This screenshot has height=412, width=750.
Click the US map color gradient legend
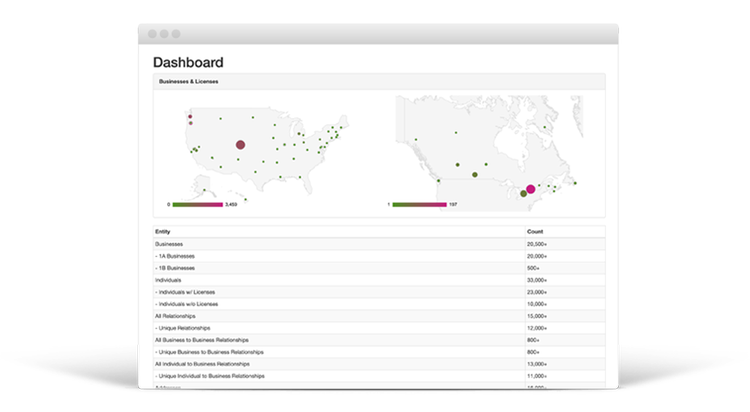[x=197, y=204]
